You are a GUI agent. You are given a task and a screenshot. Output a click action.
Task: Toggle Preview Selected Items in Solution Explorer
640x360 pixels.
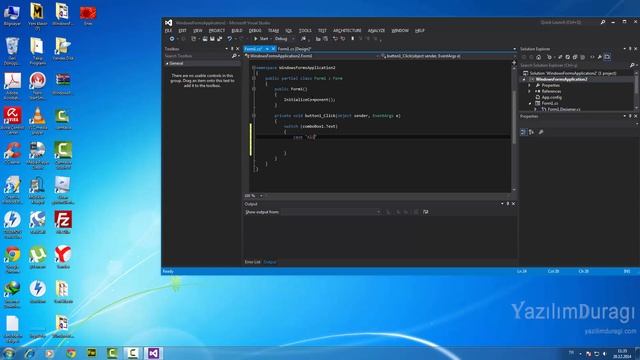607,57
